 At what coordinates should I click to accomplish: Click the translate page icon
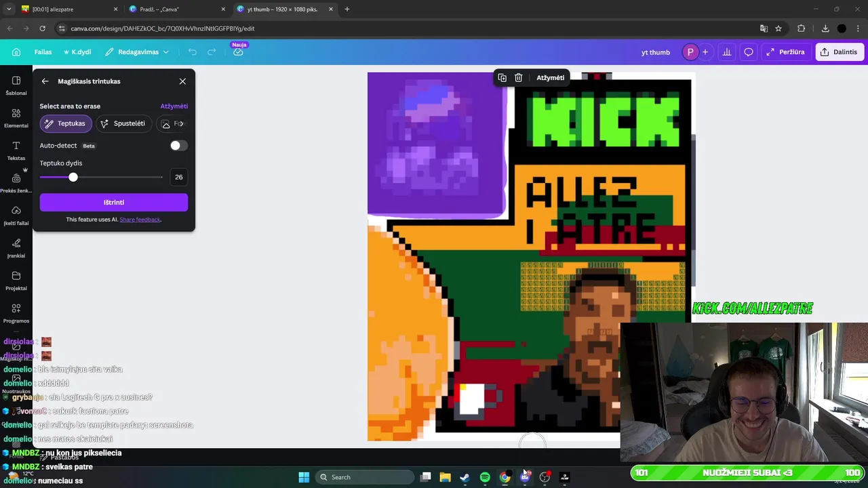coord(764,28)
